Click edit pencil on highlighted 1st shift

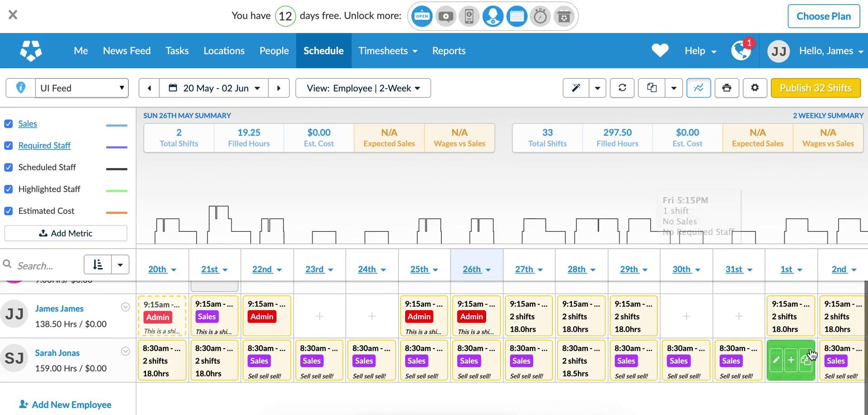776,360
